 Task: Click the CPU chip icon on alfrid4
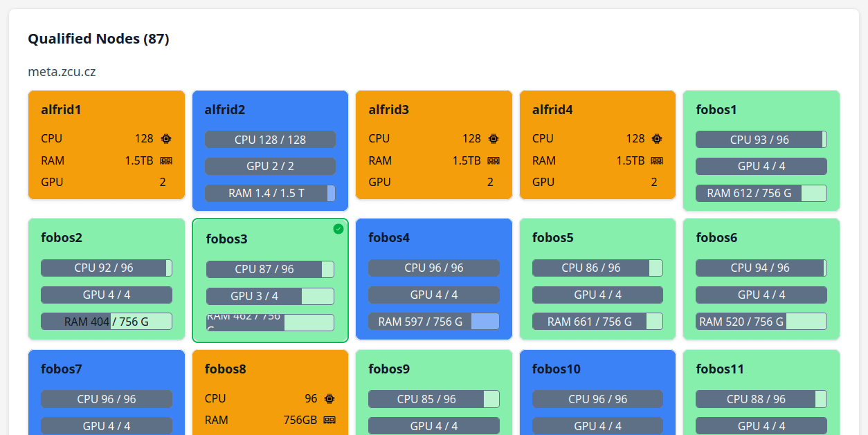point(657,138)
